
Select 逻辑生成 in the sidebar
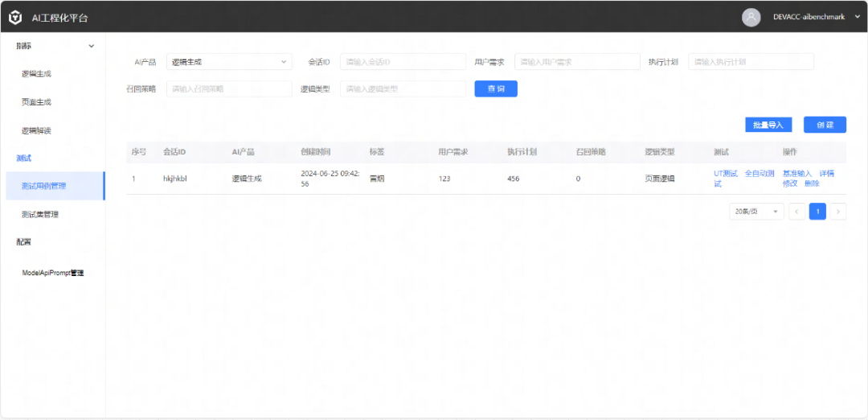[36, 74]
